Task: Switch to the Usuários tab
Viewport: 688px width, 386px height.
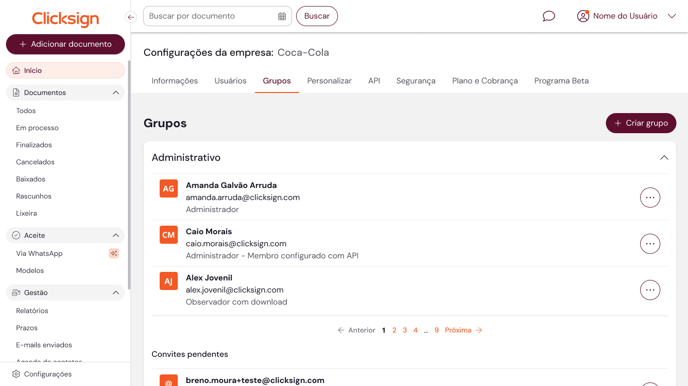Action: pos(230,81)
